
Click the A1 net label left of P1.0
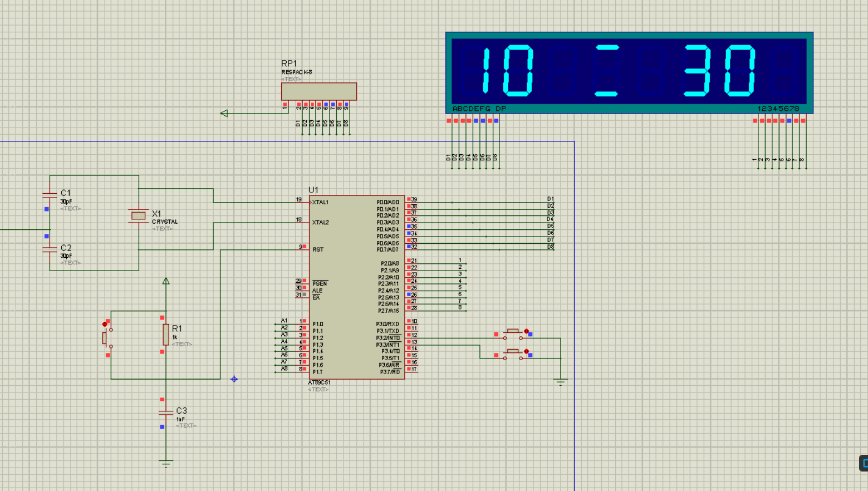click(284, 321)
